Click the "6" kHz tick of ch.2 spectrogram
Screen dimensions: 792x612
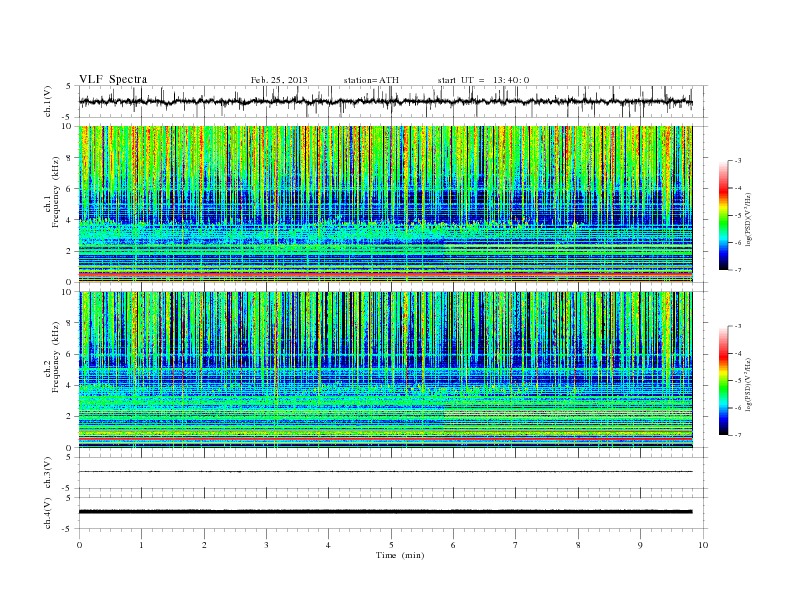pyautogui.click(x=70, y=354)
